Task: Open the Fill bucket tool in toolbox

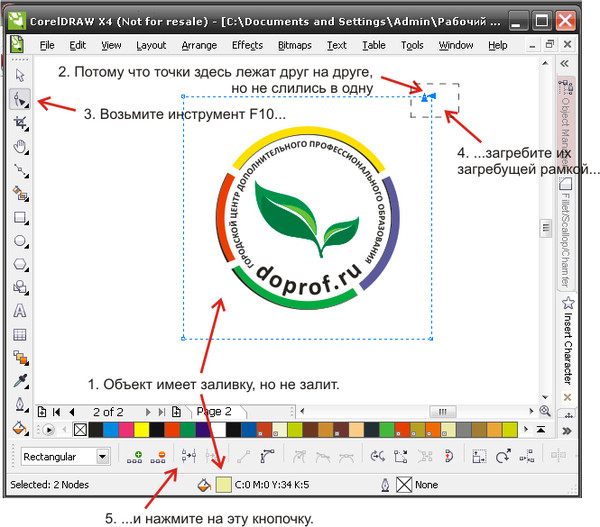Action: [x=20, y=428]
